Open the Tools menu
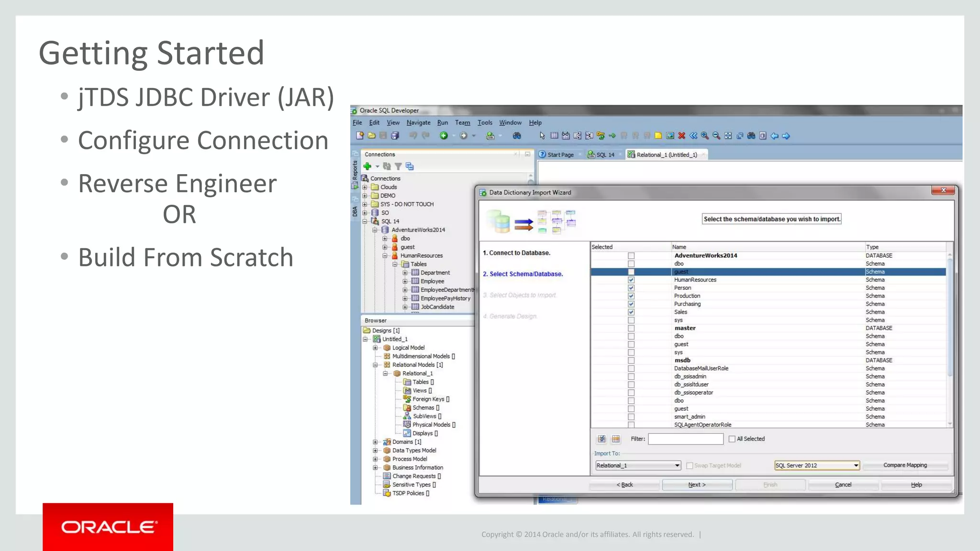 [x=485, y=122]
